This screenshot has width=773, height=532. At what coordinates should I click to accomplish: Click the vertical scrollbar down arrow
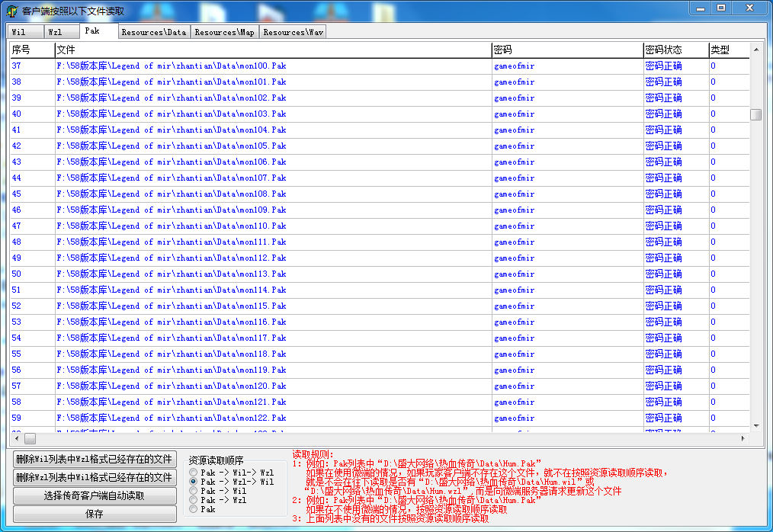click(755, 425)
